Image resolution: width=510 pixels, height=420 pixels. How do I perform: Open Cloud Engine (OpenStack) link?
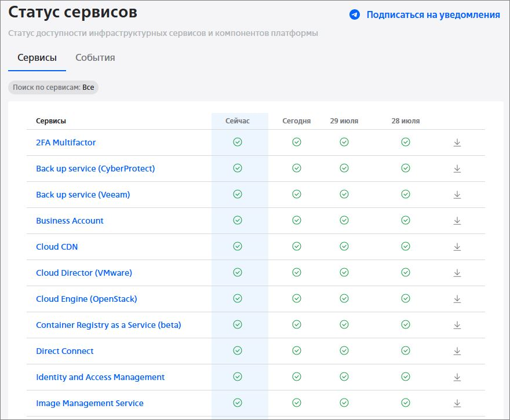click(86, 299)
